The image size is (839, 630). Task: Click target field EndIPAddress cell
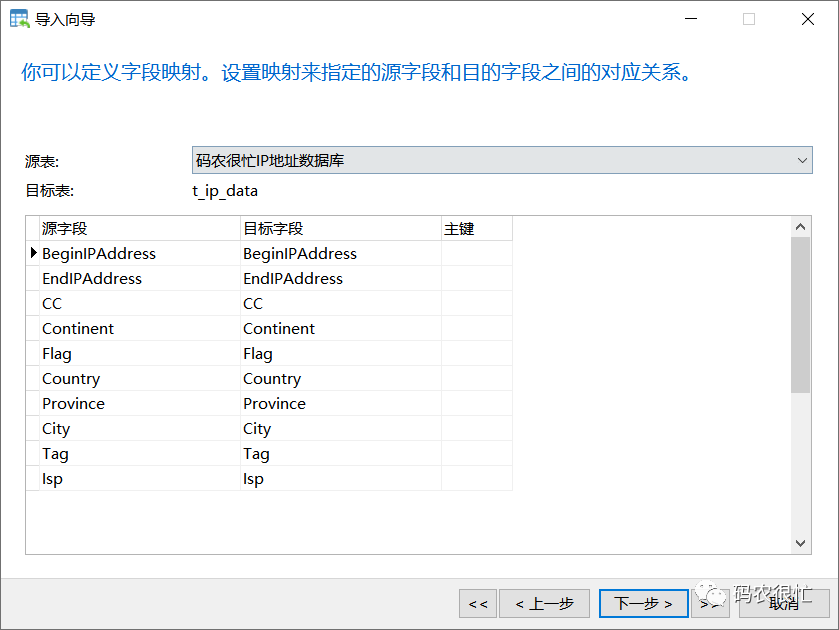(341, 278)
